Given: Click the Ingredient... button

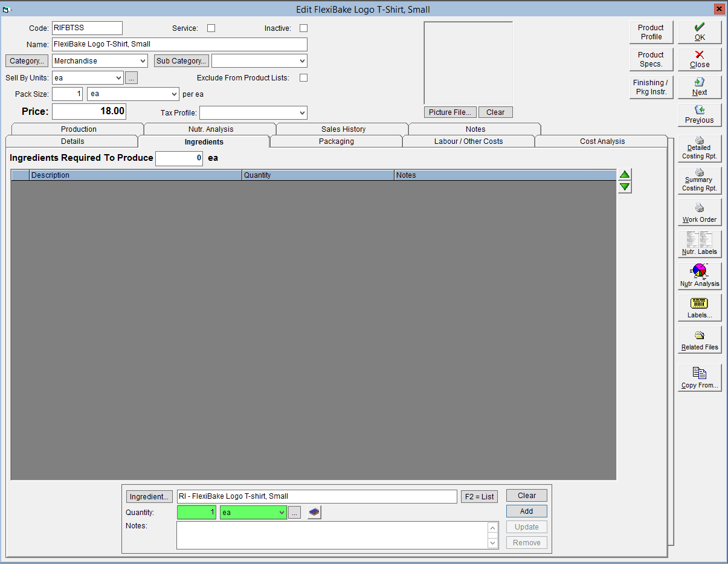Looking at the screenshot, I should 149,496.
